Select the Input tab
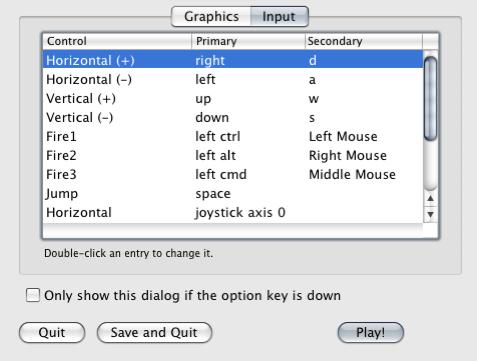The width and height of the screenshot is (477, 361). (x=279, y=16)
